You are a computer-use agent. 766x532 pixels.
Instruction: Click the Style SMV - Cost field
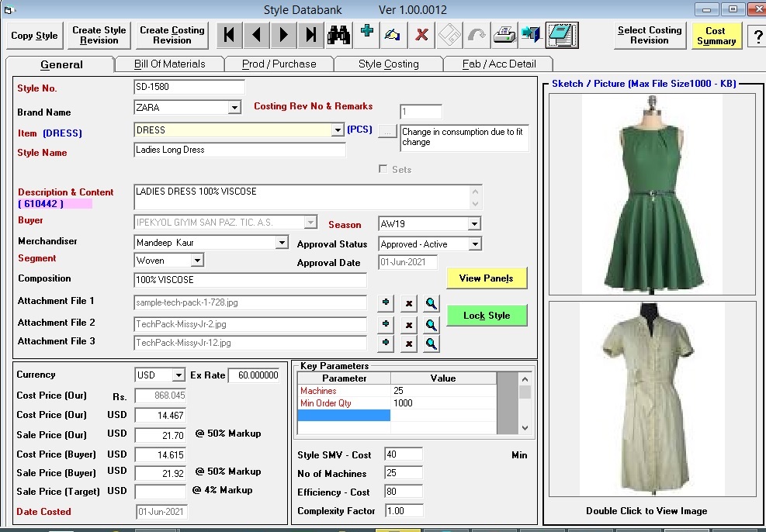(x=404, y=454)
